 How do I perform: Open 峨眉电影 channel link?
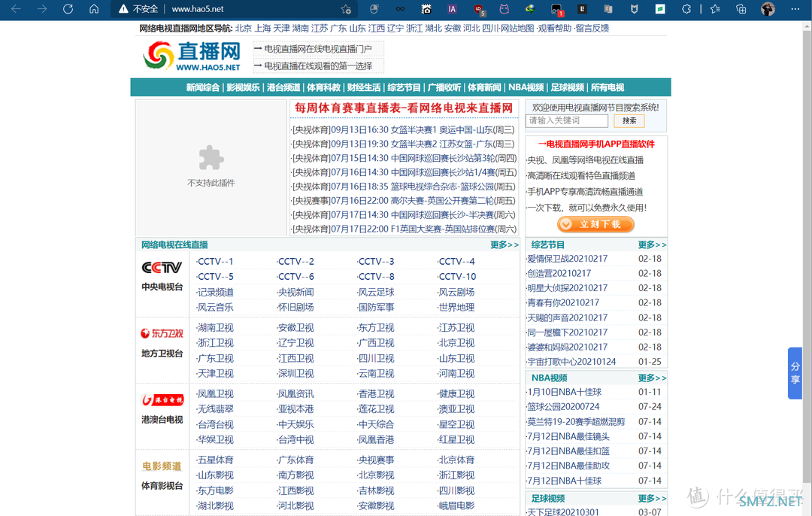pos(456,505)
